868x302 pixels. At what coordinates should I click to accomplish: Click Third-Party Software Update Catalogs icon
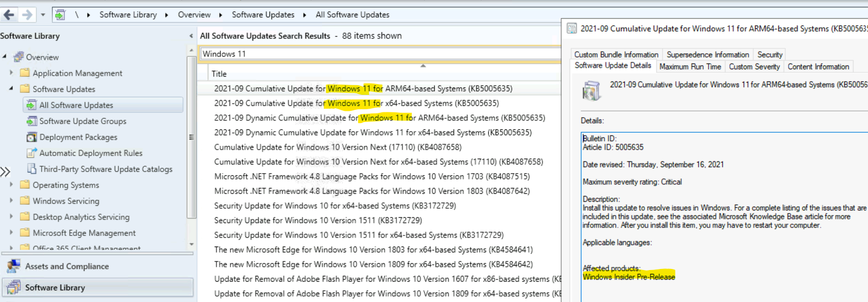pos(31,169)
